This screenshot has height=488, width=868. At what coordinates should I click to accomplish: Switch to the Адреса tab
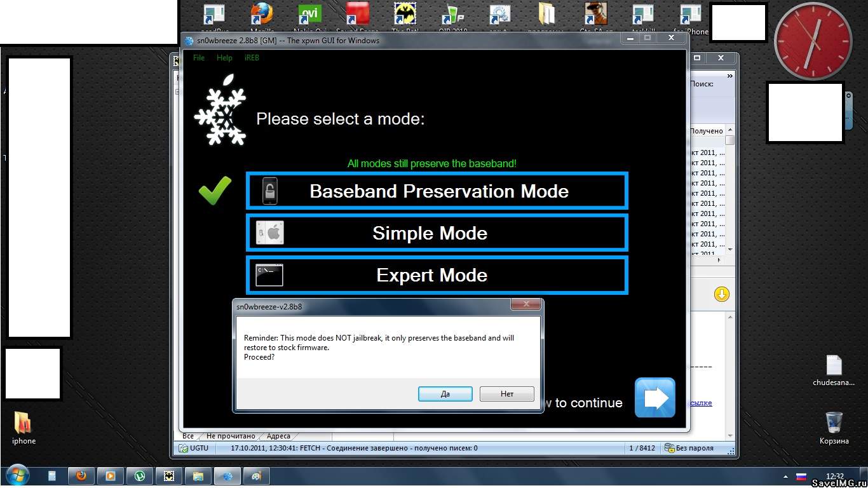point(278,437)
